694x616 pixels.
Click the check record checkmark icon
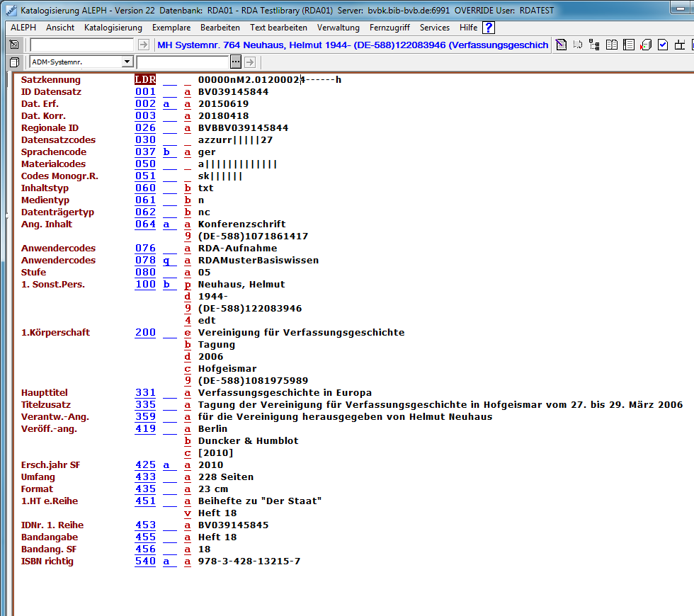click(663, 45)
